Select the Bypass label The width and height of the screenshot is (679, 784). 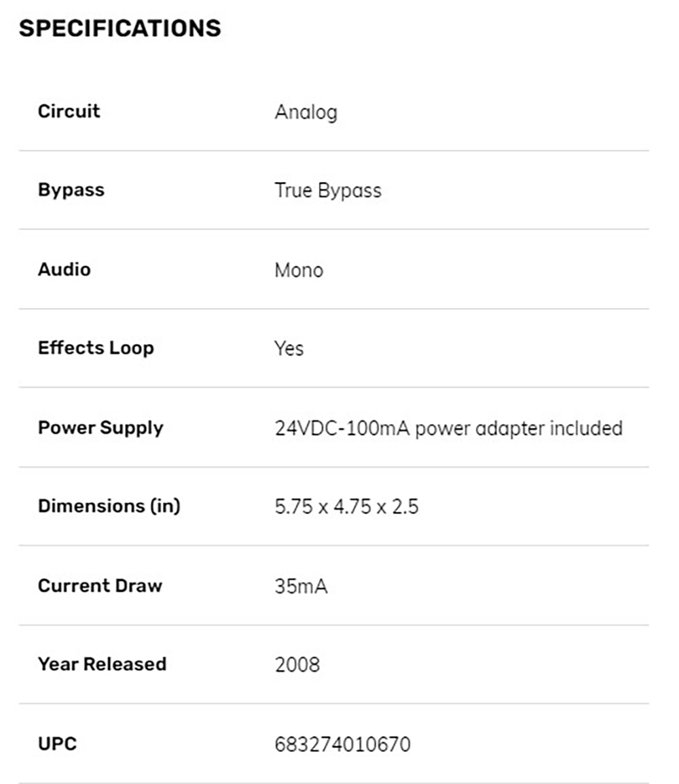[x=71, y=190]
